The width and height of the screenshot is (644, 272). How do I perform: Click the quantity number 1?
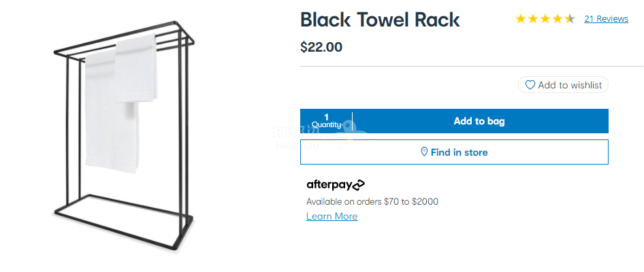tap(326, 117)
